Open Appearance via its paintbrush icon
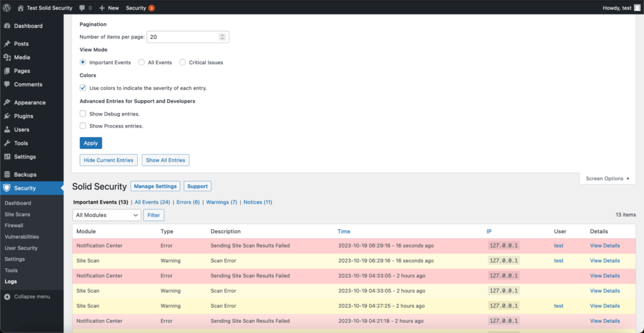Viewport: 644px width, 333px height. [x=7, y=102]
